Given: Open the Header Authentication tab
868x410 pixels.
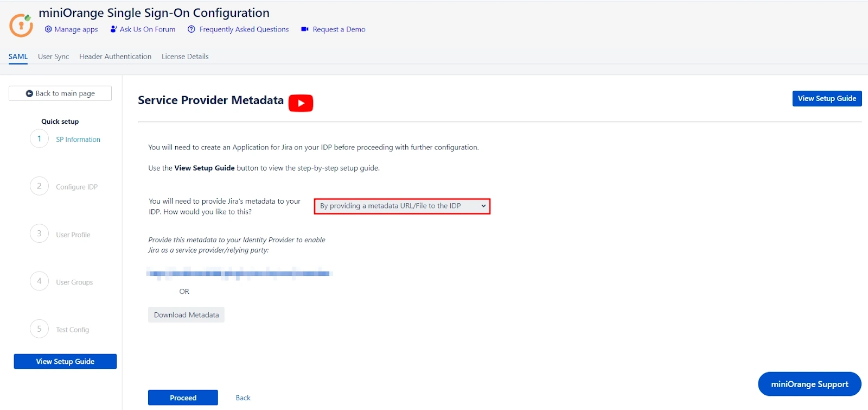Looking at the screenshot, I should (115, 56).
